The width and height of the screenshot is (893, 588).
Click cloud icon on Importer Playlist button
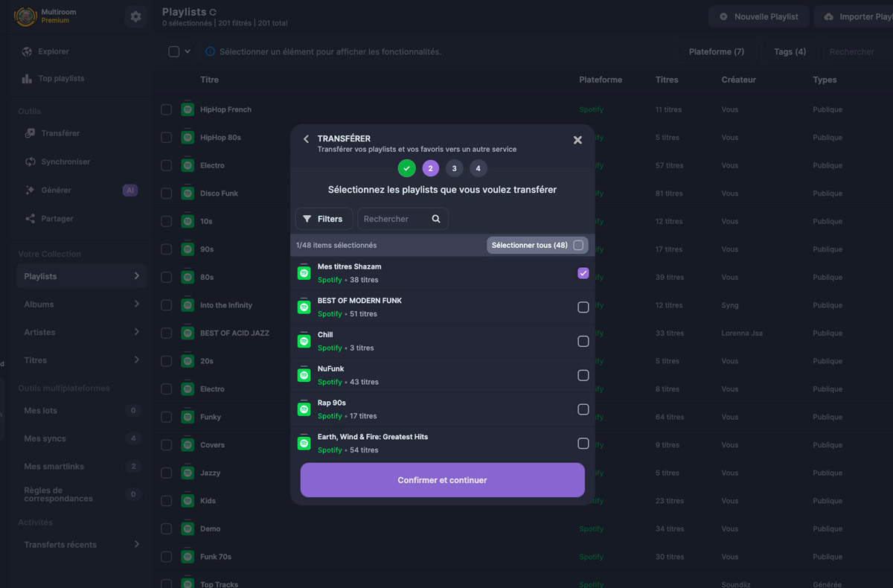pos(828,16)
